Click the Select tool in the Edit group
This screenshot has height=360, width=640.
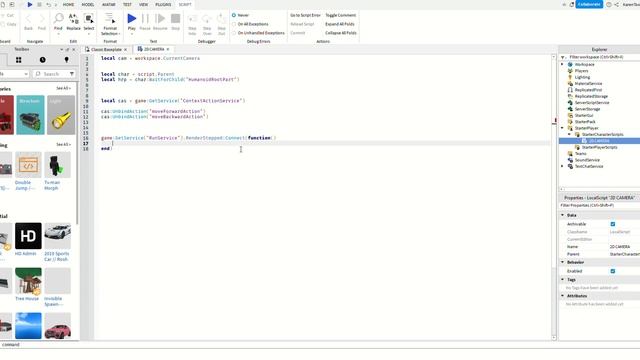pos(89,18)
